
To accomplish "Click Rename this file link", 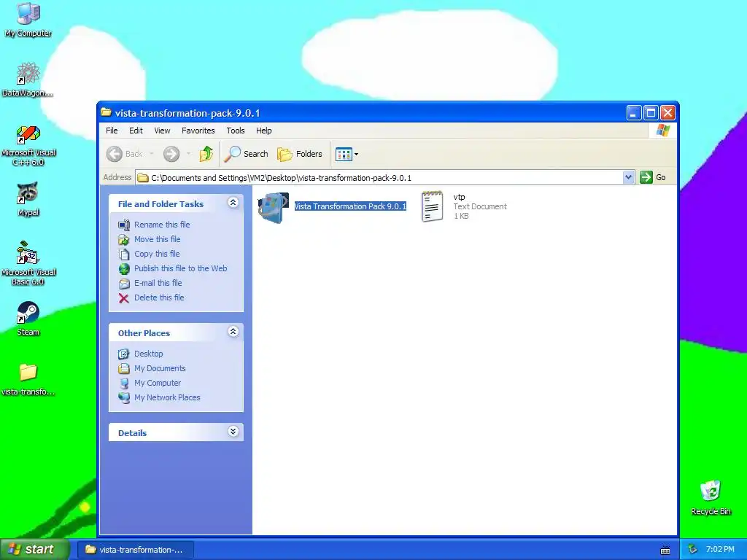I will [x=162, y=225].
